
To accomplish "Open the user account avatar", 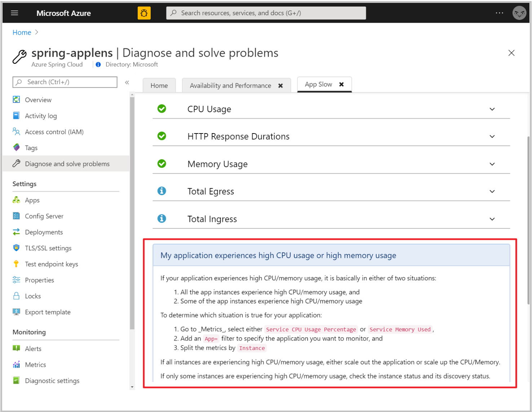I will click(x=519, y=13).
